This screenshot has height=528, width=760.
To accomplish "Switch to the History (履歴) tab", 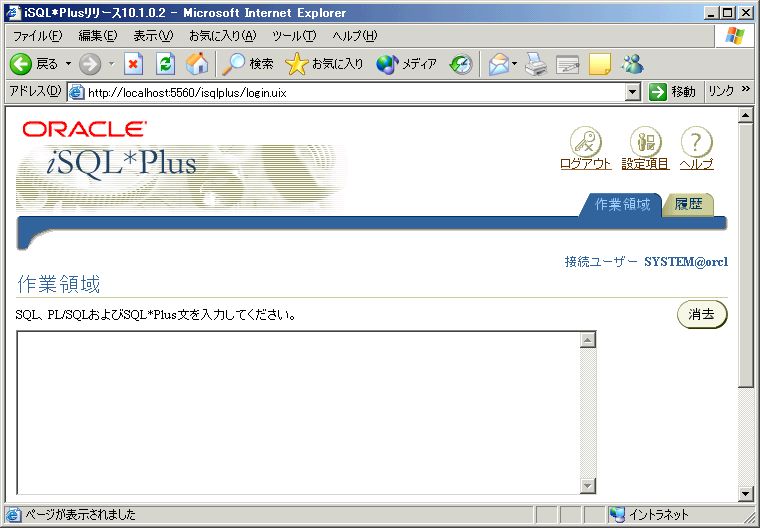I will point(688,204).
